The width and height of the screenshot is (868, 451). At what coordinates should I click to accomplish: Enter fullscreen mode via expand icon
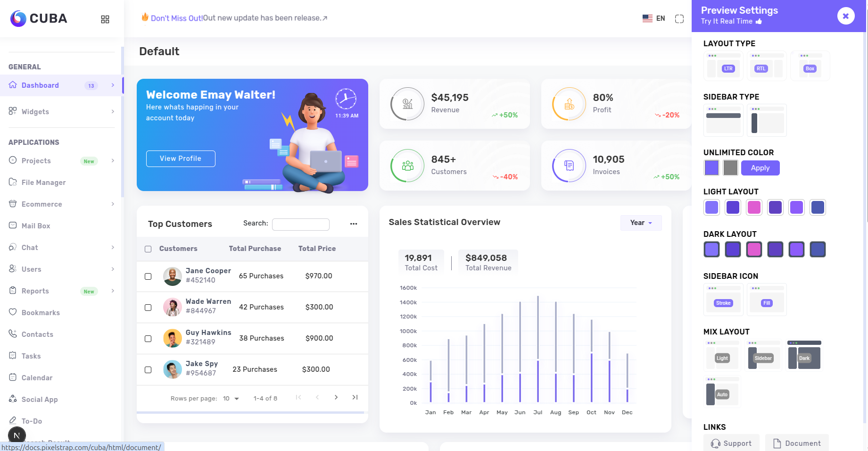(x=679, y=19)
